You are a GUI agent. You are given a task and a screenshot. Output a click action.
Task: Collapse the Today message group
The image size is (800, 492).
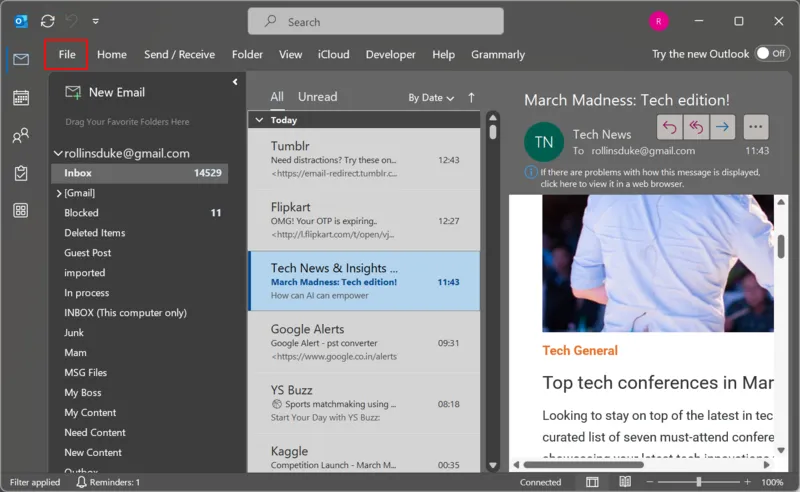coord(260,120)
